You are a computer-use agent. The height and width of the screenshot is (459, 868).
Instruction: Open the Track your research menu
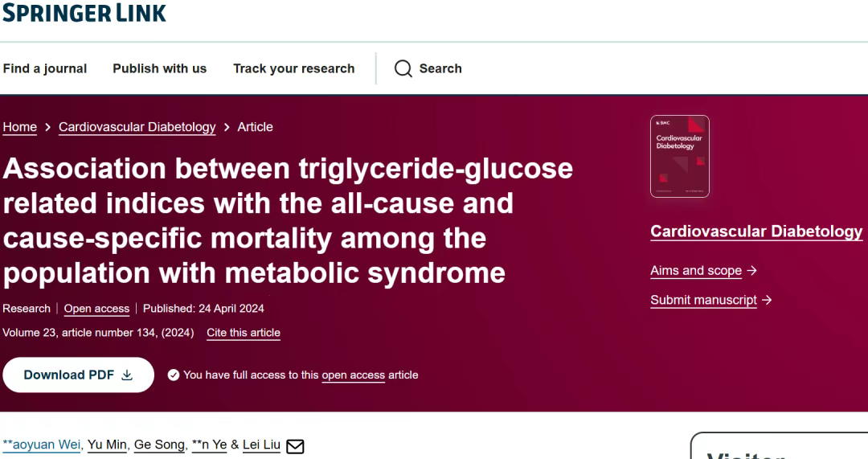click(x=294, y=68)
